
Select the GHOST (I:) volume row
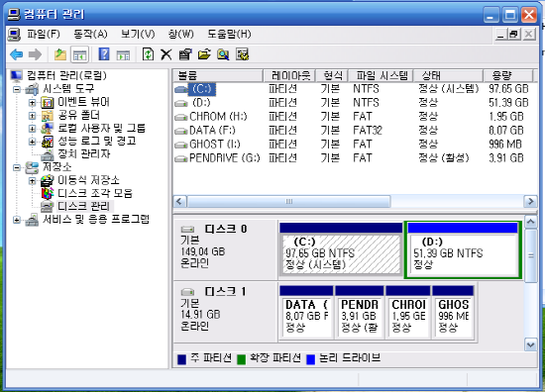pos(355,145)
